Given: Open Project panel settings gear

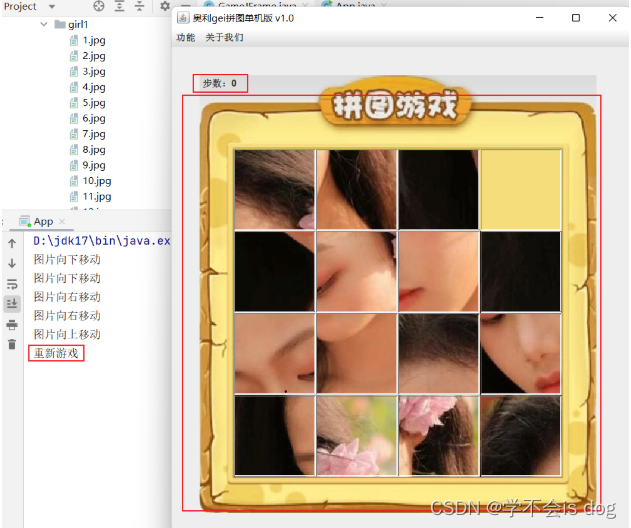Looking at the screenshot, I should [165, 6].
